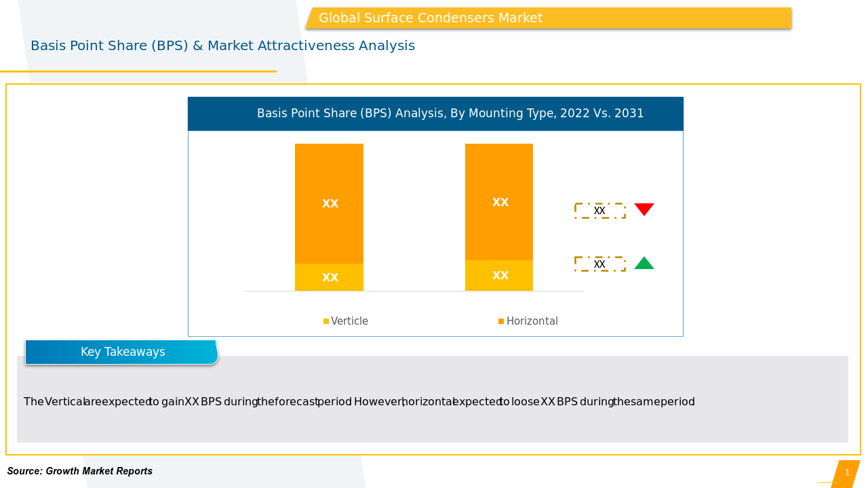Click the Horizontal legend label

tap(532, 321)
